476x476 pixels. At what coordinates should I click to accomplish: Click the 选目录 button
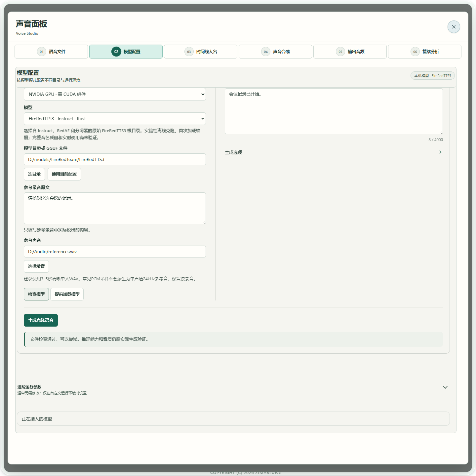(x=34, y=174)
